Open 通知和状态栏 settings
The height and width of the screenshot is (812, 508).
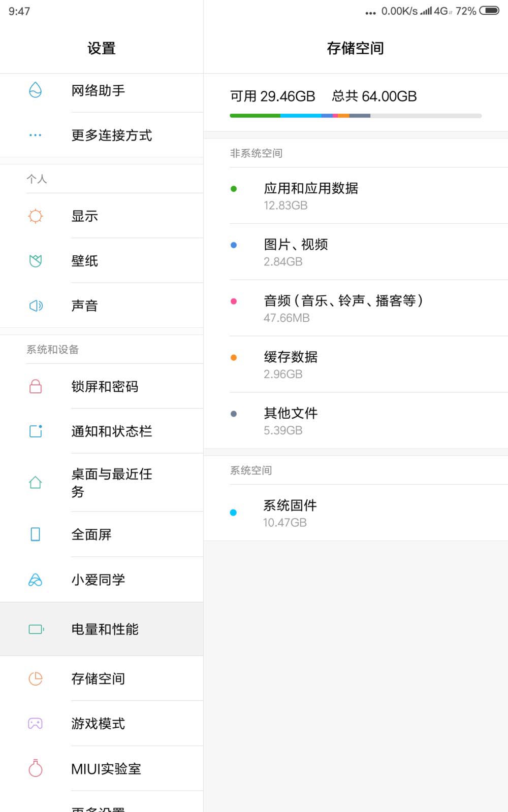click(x=112, y=431)
